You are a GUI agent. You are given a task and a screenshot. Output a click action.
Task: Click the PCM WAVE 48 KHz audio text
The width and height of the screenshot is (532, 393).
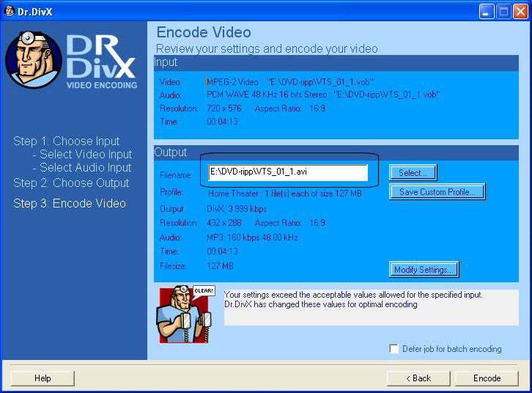[x=323, y=95]
